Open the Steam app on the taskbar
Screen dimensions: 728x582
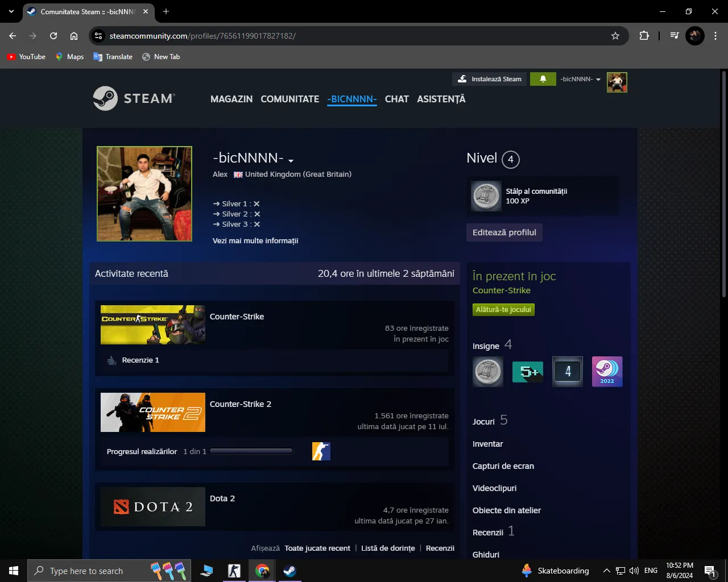(x=289, y=571)
